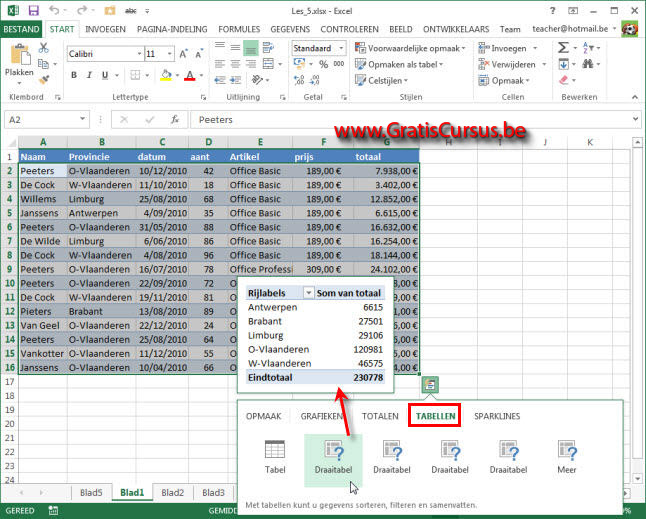Apply yellow fill color bucket
646x519 pixels.
(166, 75)
